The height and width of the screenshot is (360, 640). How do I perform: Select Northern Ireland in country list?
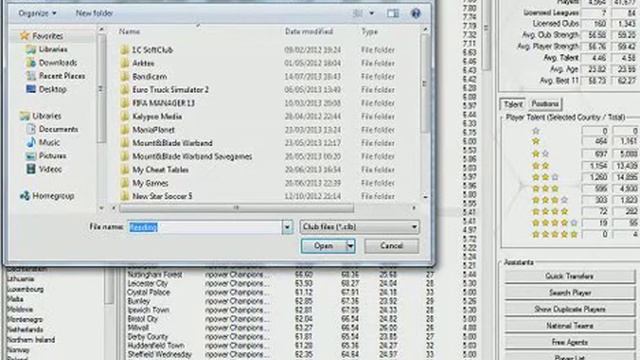(31, 340)
